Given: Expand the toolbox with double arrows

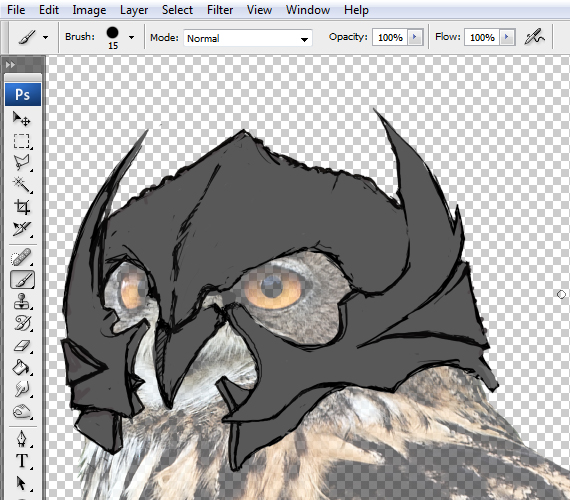Looking at the screenshot, I should coord(10,65).
